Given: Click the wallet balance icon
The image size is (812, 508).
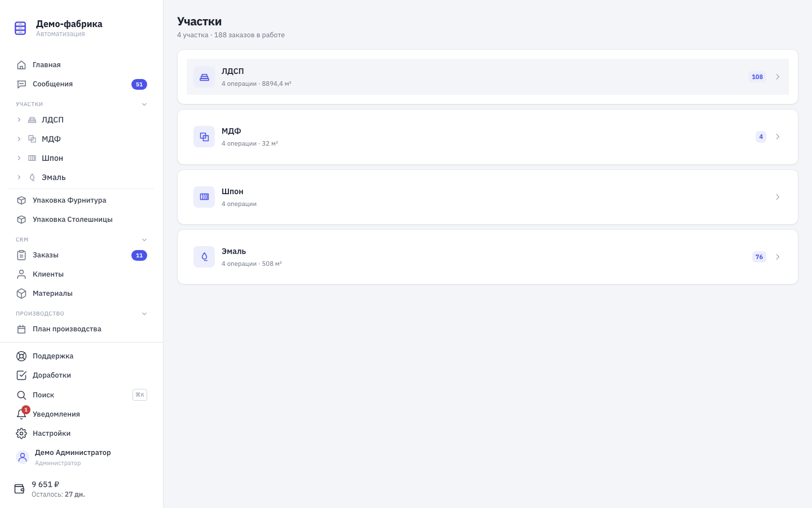Looking at the screenshot, I should [x=19, y=489].
